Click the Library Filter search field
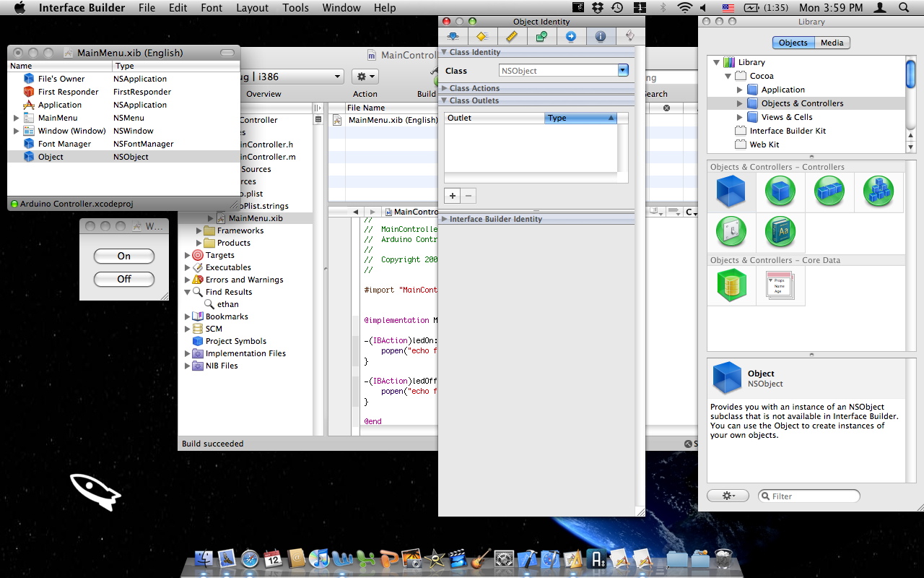924x578 pixels. [x=809, y=496]
